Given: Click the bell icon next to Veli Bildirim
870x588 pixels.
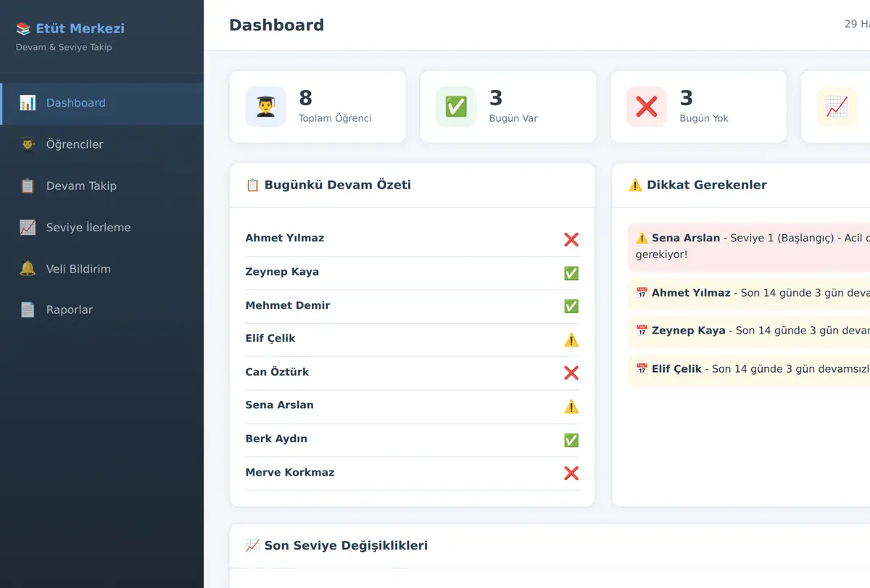Looking at the screenshot, I should pos(28,269).
